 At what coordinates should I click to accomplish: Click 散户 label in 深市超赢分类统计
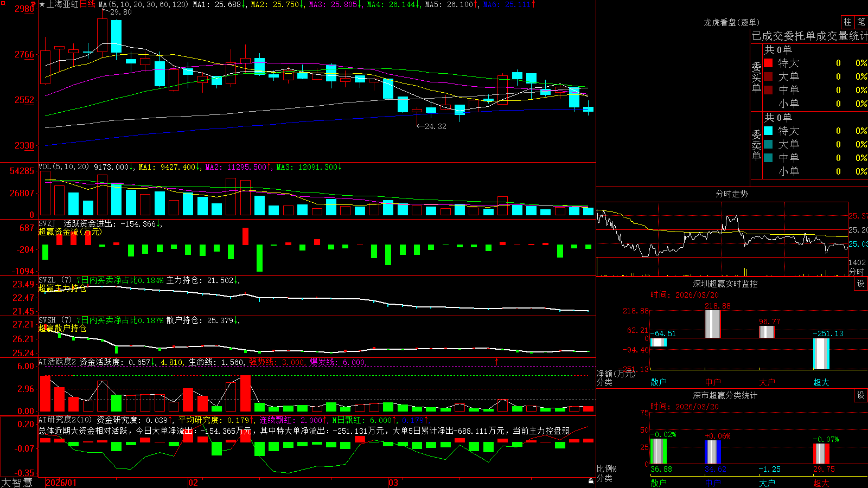(x=658, y=483)
